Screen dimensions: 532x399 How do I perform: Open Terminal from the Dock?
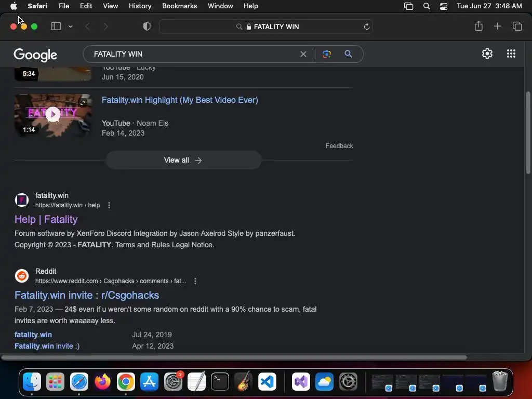coord(220,382)
